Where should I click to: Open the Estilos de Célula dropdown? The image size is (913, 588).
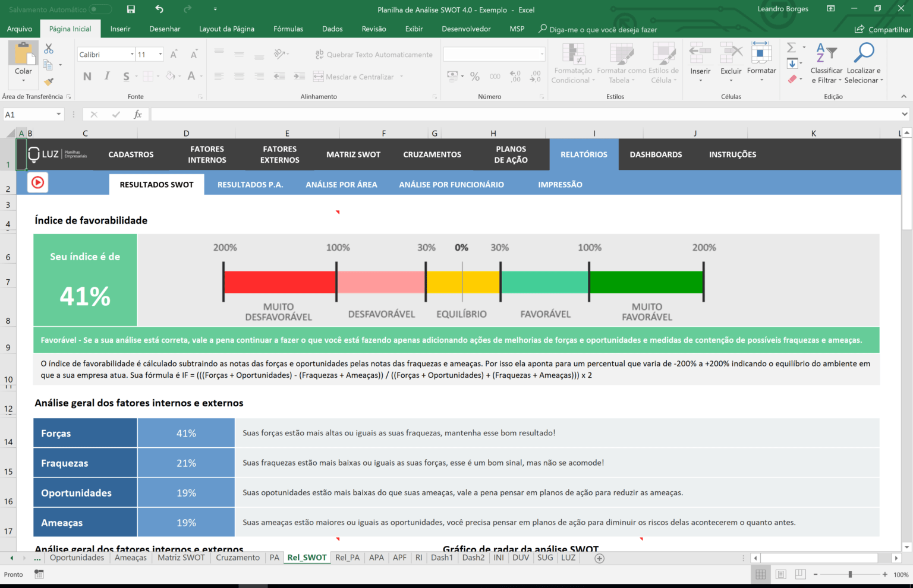coord(664,64)
